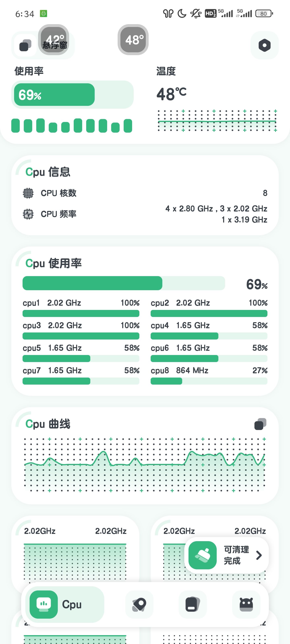The height and width of the screenshot is (644, 290).
Task: Open the hexagon settings icon
Action: 264,45
